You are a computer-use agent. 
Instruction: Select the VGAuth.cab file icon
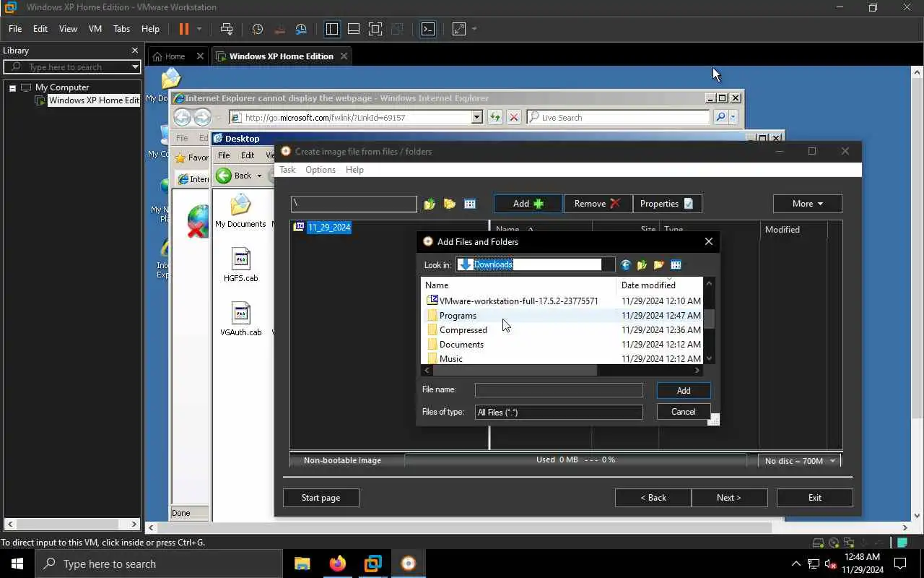point(240,319)
